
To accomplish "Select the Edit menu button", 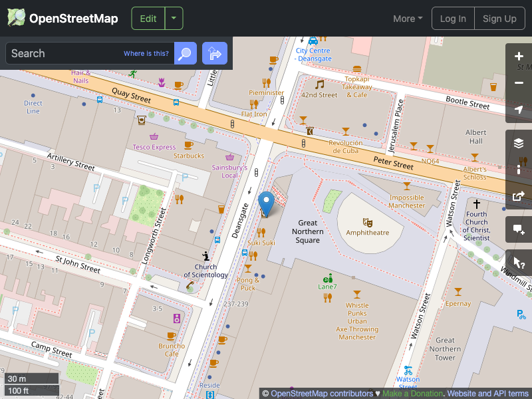I will [148, 18].
